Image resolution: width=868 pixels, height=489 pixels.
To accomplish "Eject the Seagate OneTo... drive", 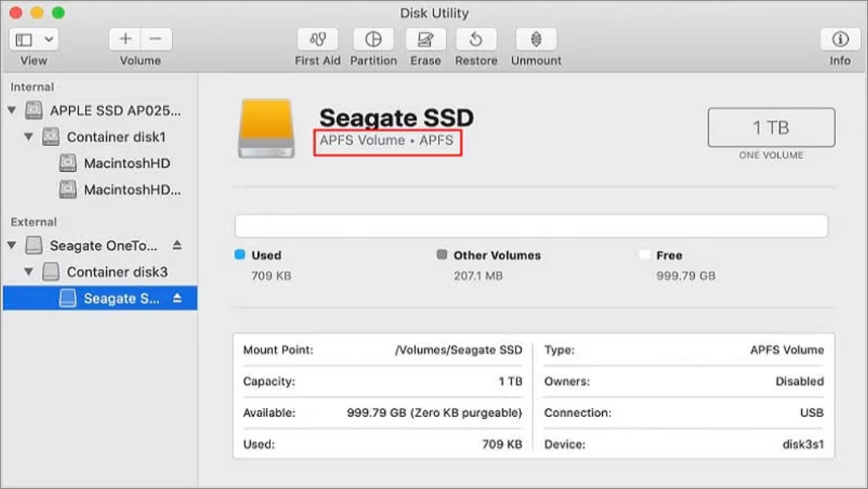I will pyautogui.click(x=177, y=244).
